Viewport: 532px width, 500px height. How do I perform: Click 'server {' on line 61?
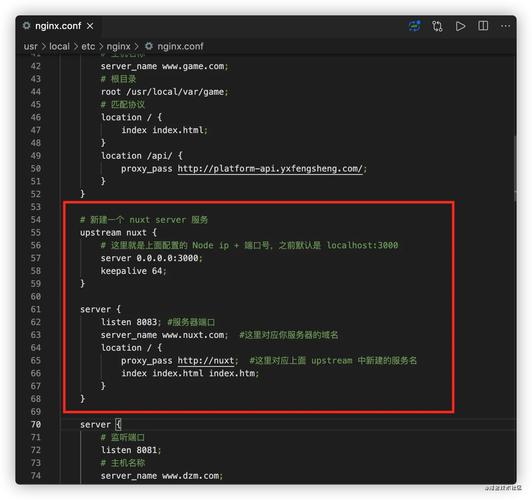pyautogui.click(x=100, y=309)
